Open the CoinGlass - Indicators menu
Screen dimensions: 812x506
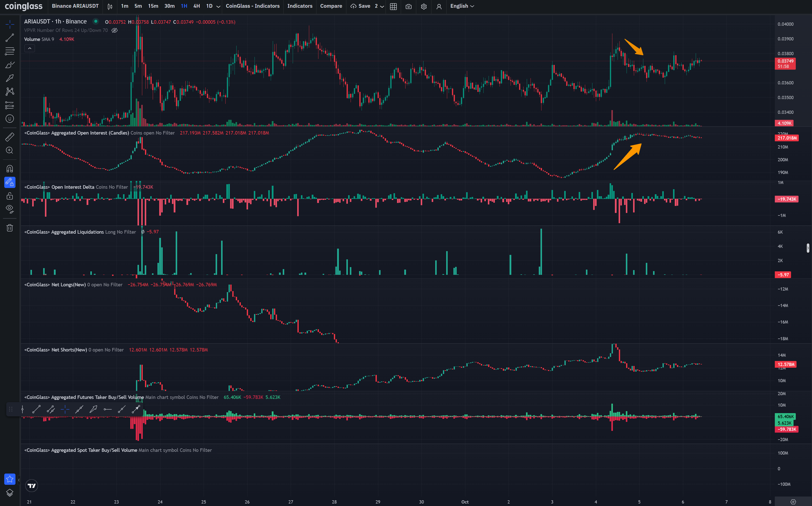[253, 6]
